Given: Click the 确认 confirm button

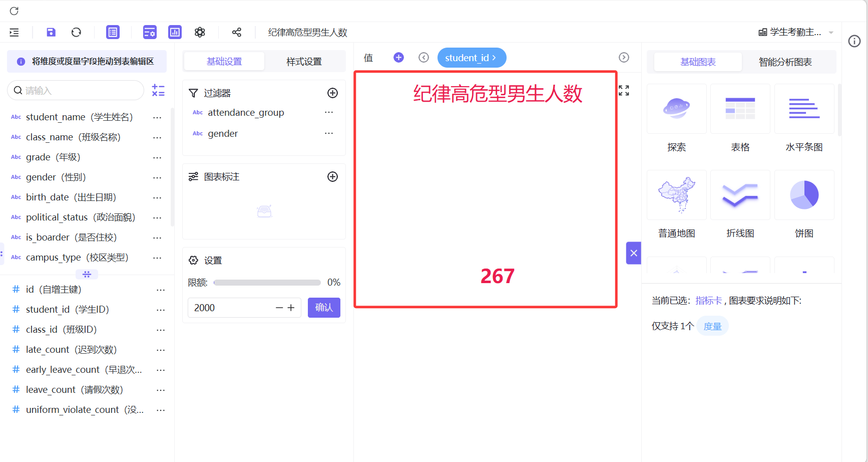Looking at the screenshot, I should click(324, 308).
